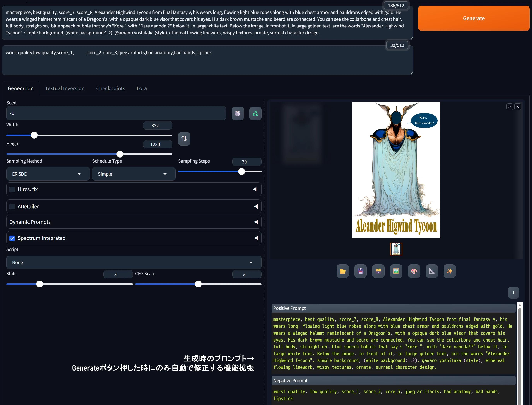
Task: Open the Lora tab
Action: (x=142, y=88)
